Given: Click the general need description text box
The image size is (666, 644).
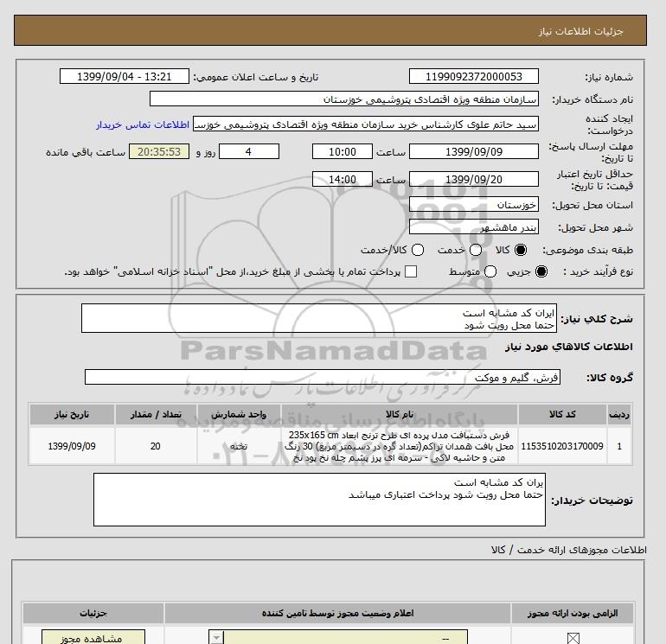Looking at the screenshot, I should [319, 318].
